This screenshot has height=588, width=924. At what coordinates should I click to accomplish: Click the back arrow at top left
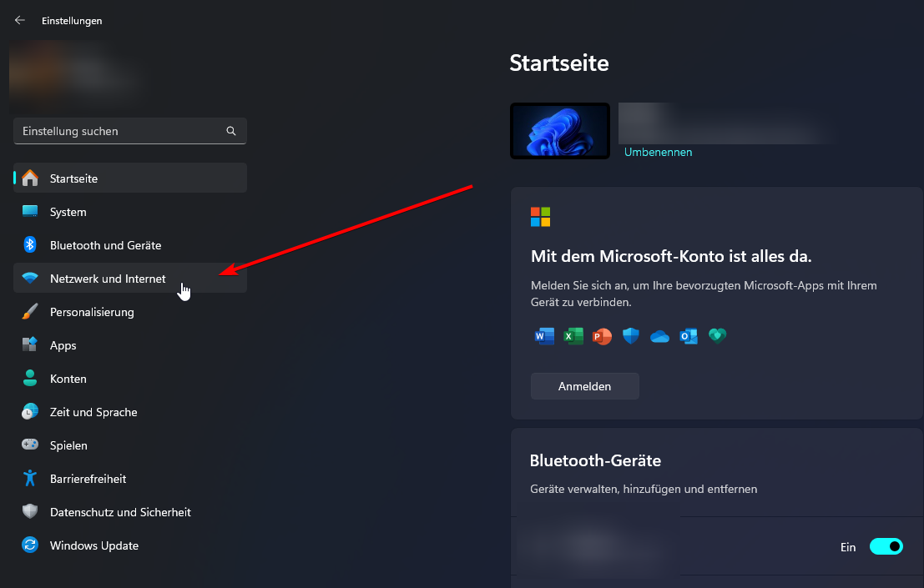pyautogui.click(x=18, y=20)
